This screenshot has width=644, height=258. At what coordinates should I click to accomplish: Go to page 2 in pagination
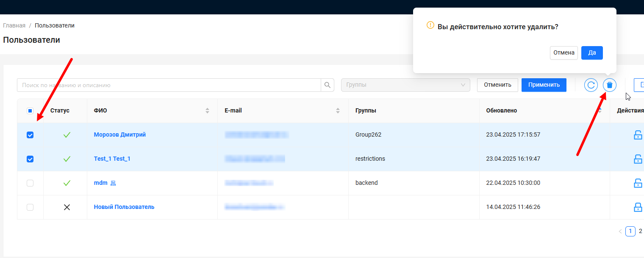640,231
